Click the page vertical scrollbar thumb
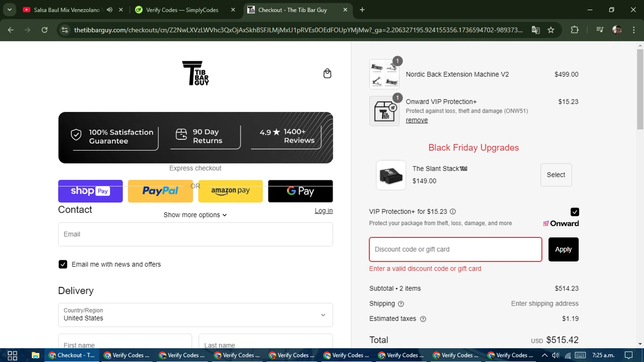The height and width of the screenshot is (362, 644). point(640,89)
